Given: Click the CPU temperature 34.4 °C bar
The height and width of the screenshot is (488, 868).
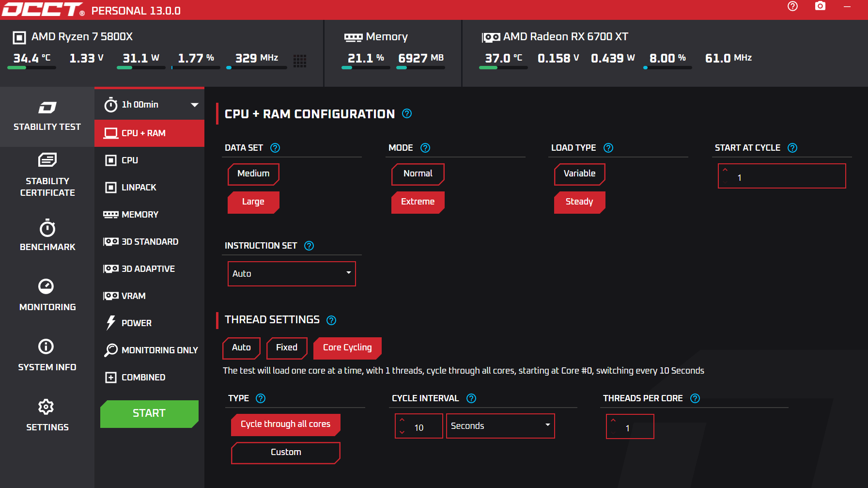Looking at the screenshot, I should pos(32,68).
